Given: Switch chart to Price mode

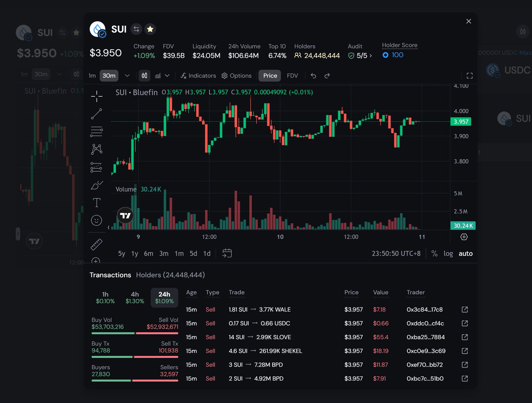Looking at the screenshot, I should tap(270, 75).
